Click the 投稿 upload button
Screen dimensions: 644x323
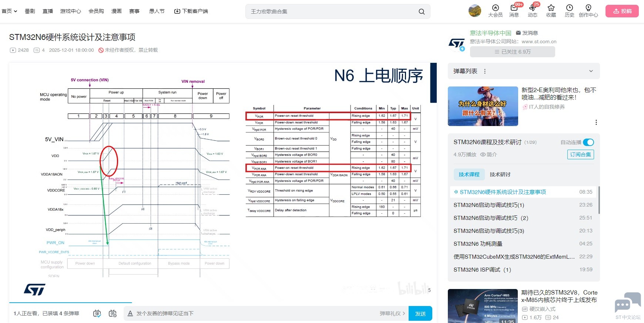click(622, 11)
